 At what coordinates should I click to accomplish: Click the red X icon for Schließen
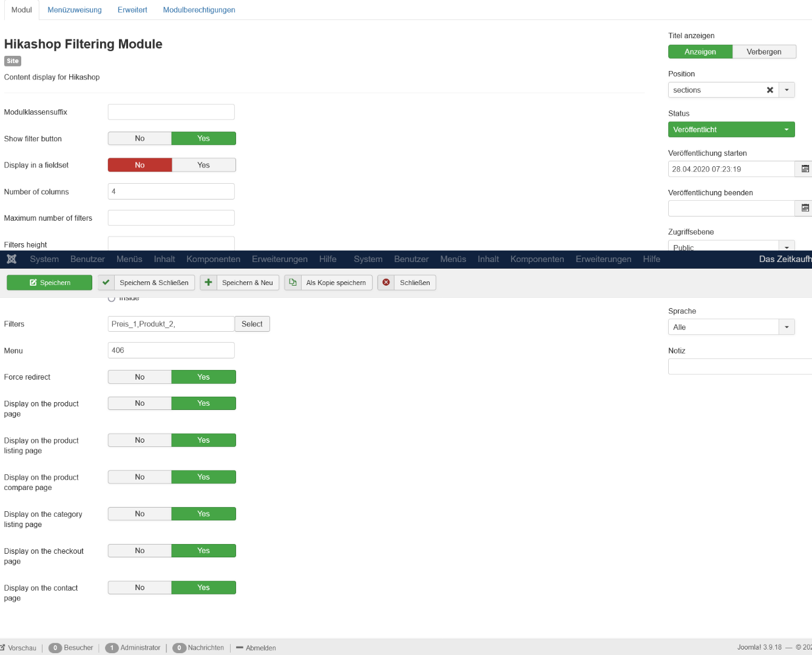[386, 283]
